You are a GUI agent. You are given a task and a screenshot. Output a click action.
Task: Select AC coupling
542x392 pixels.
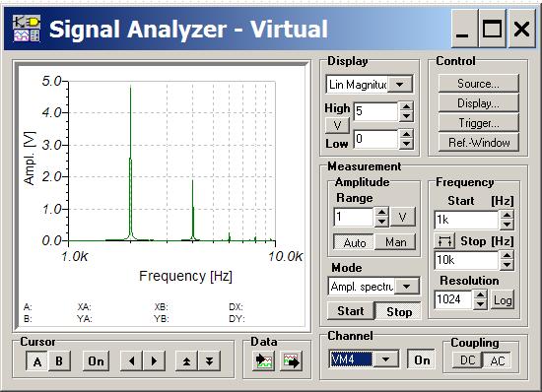497,360
